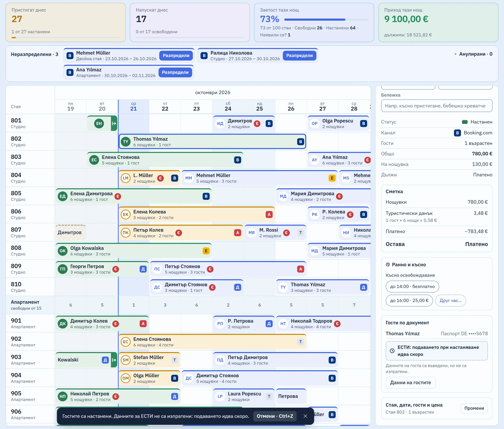Screen dimensions: 504x429
Task: Open the Пристигат днес card
Action: point(66,22)
